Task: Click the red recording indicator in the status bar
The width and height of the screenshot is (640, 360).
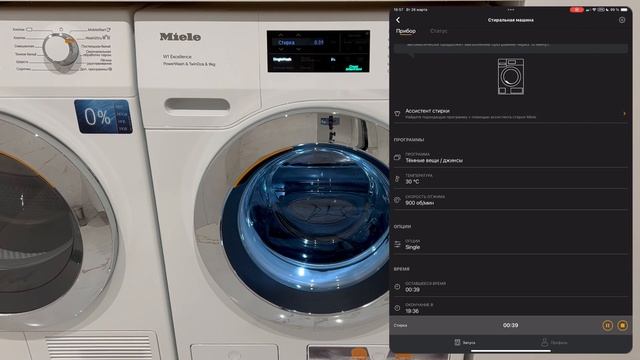Action: pos(576,9)
